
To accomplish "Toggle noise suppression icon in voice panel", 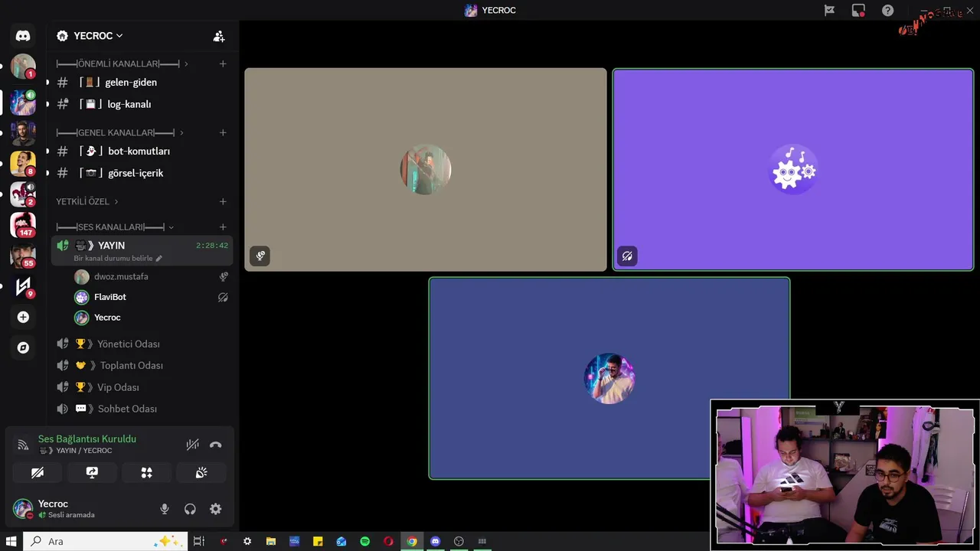I will (x=192, y=445).
